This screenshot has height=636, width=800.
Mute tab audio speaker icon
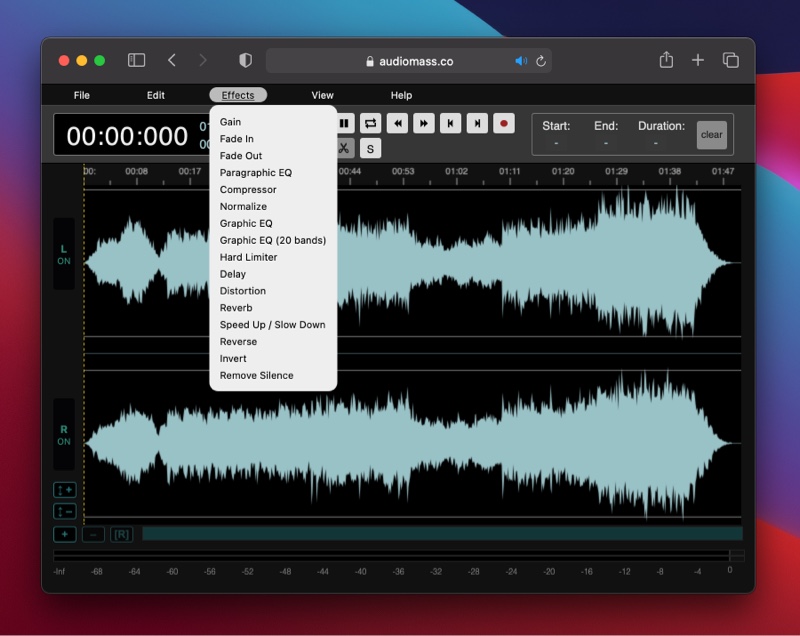click(521, 61)
